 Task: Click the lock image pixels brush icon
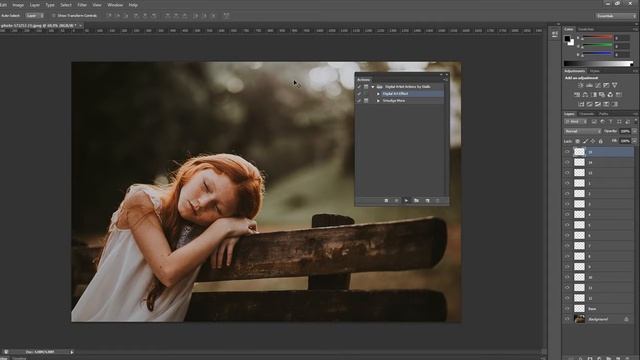pos(585,141)
